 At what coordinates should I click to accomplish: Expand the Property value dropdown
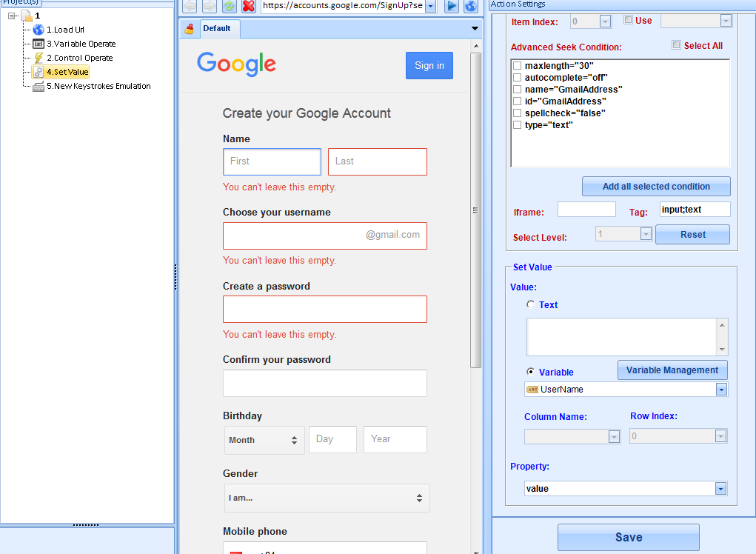(x=720, y=489)
